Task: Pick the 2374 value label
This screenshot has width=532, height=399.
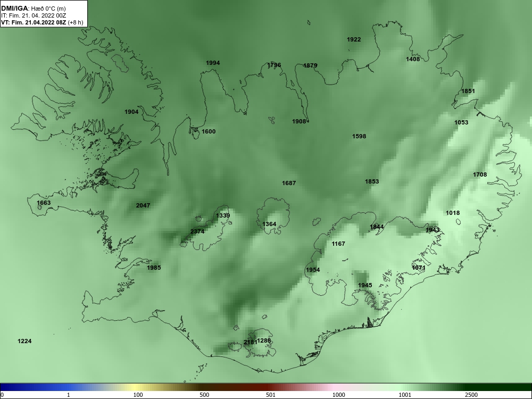Action: click(x=197, y=231)
